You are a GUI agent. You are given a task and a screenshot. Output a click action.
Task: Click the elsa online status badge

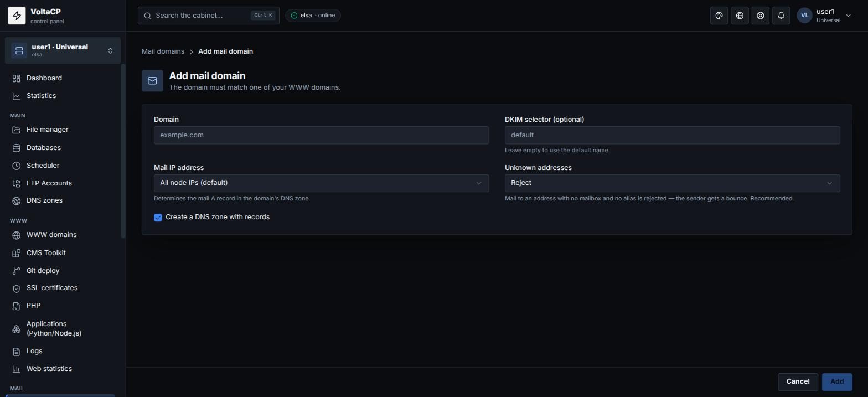pyautogui.click(x=313, y=16)
